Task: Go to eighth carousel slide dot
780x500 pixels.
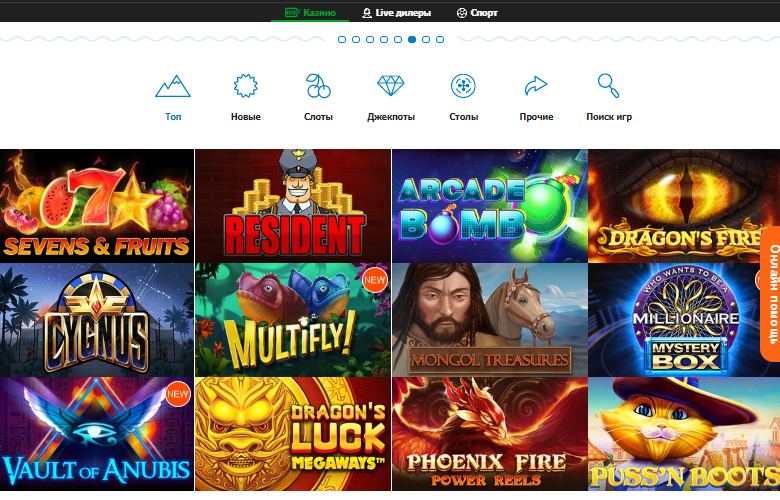Action: point(440,39)
